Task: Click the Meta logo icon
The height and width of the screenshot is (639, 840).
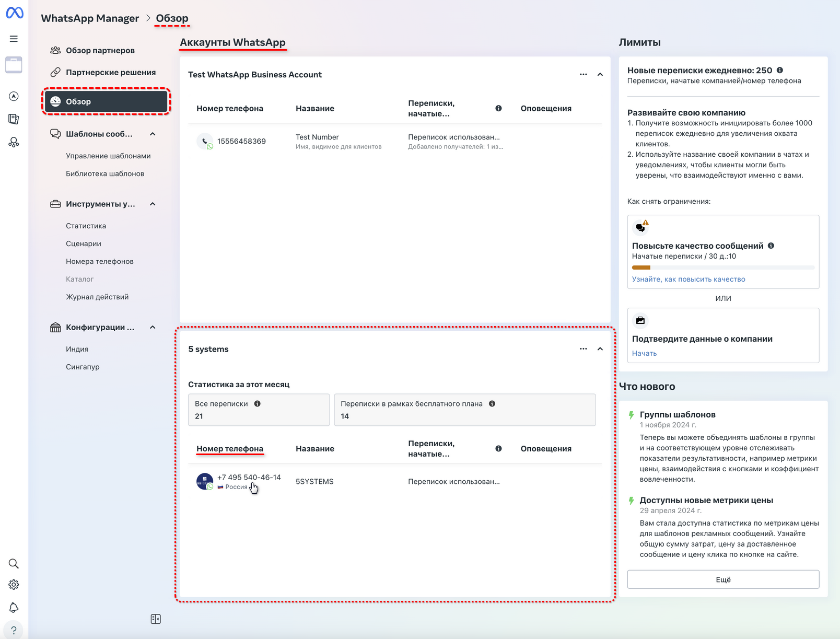Action: point(14,13)
